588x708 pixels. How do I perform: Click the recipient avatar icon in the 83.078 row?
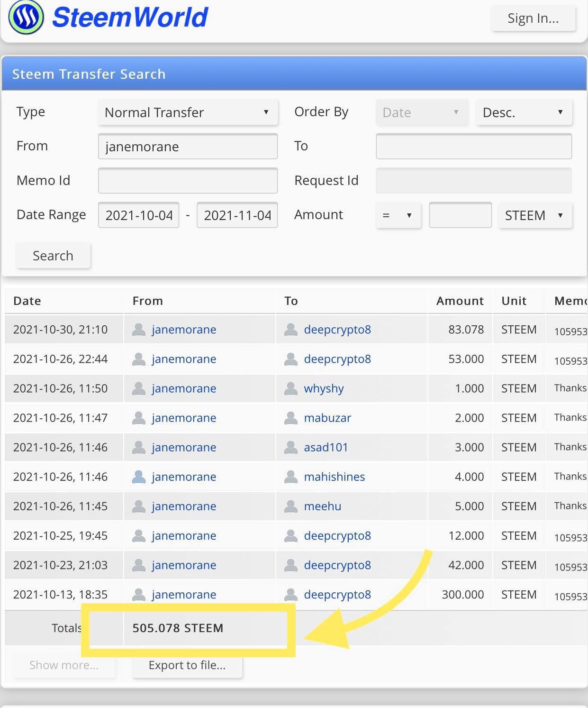click(290, 330)
